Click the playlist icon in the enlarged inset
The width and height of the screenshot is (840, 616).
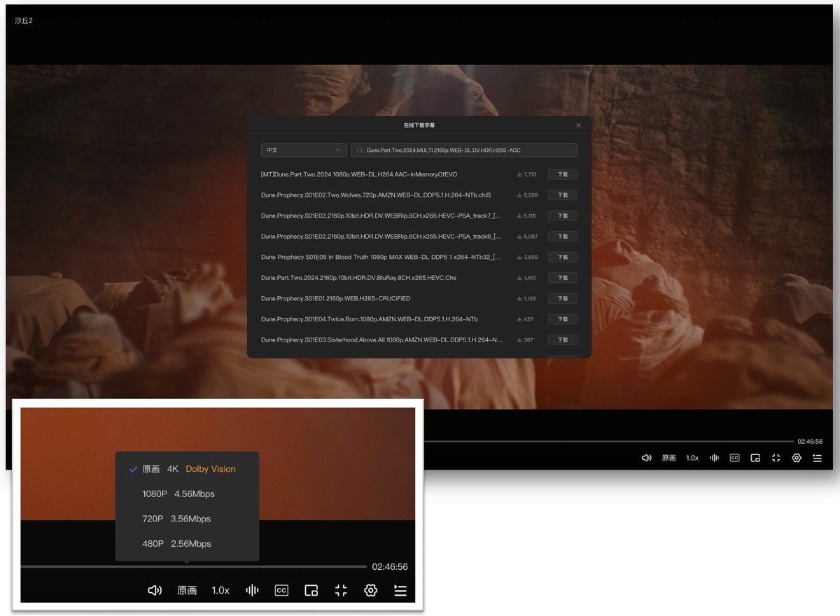pyautogui.click(x=400, y=590)
